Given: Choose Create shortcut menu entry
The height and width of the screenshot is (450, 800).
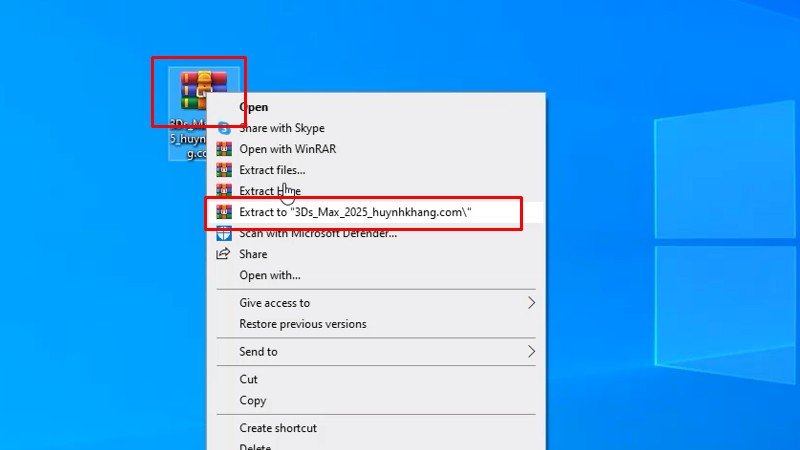Looking at the screenshot, I should 277,428.
